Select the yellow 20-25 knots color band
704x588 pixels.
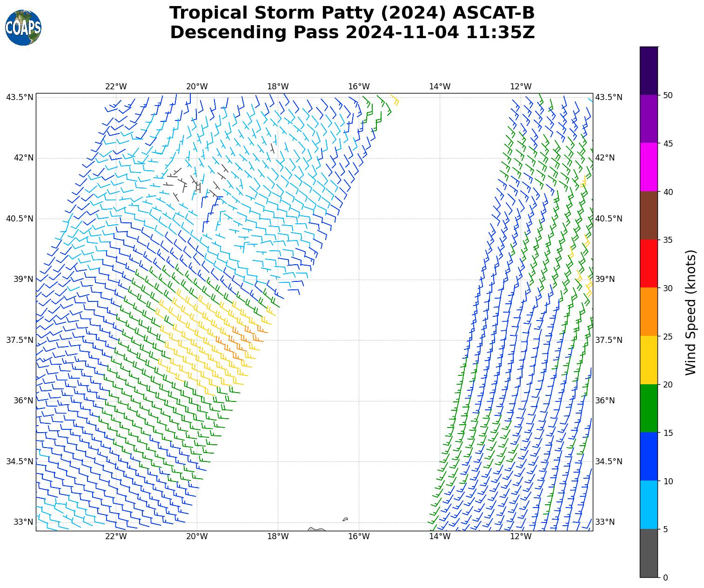(649, 360)
